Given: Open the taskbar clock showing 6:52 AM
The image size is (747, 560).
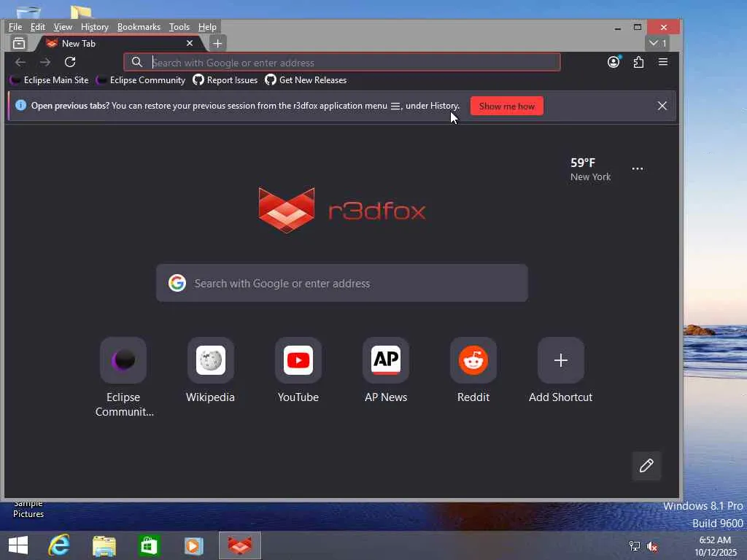Looking at the screenshot, I should coord(716,546).
